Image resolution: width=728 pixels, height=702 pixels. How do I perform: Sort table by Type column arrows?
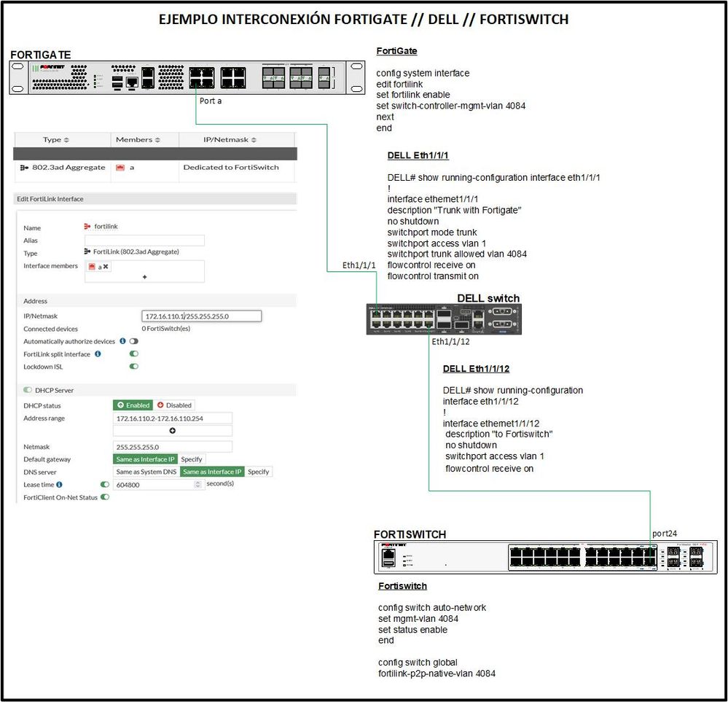point(66,140)
